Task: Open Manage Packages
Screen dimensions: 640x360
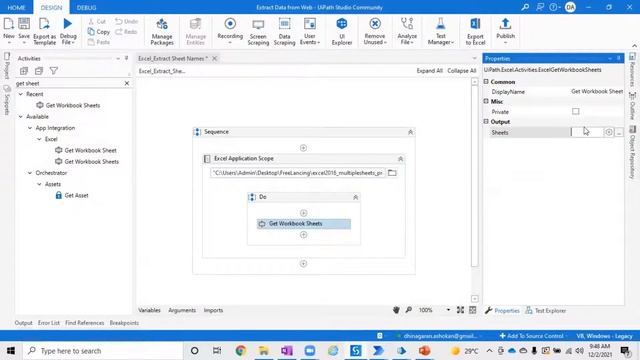Action: (x=162, y=31)
